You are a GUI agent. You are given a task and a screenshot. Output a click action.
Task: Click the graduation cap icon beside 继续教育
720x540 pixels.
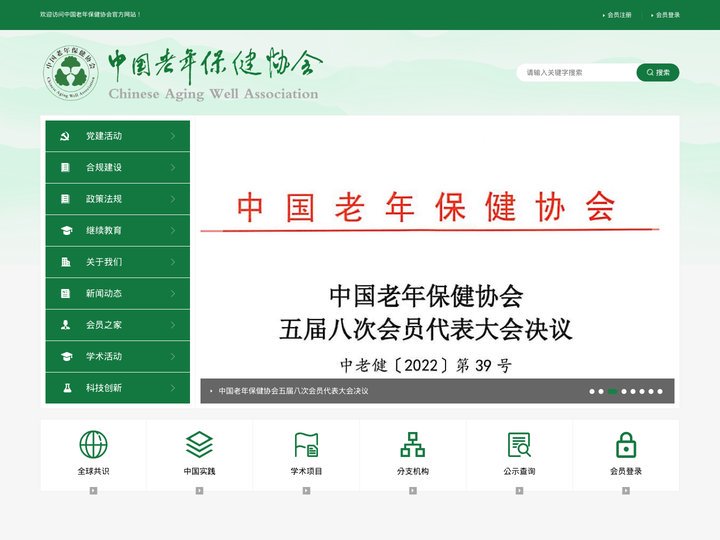[x=67, y=231]
